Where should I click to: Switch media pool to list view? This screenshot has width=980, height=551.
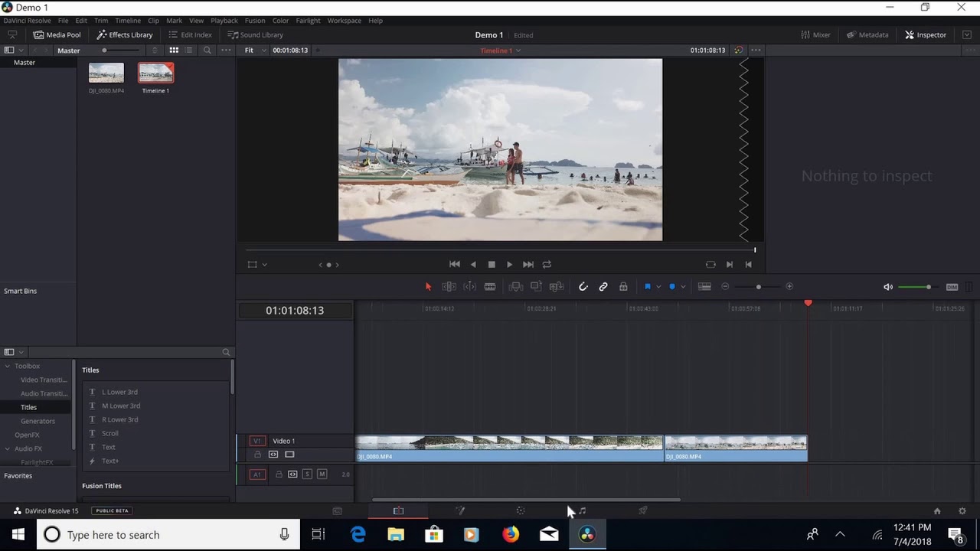pos(190,51)
